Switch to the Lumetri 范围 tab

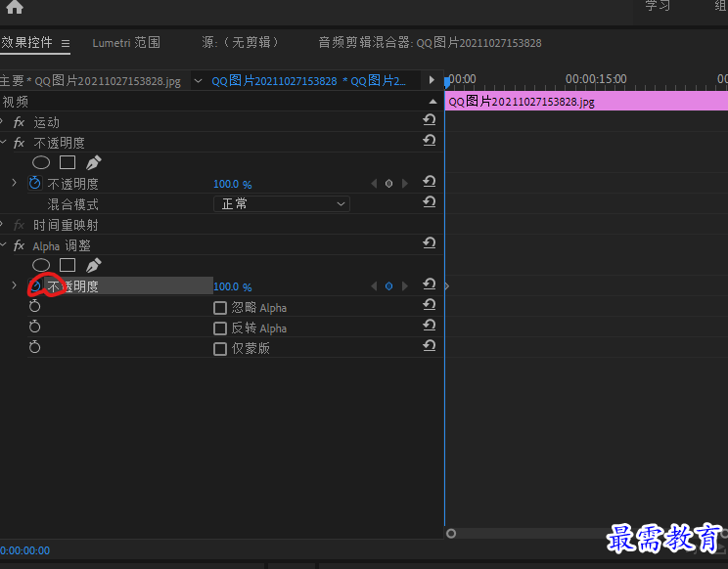[126, 43]
